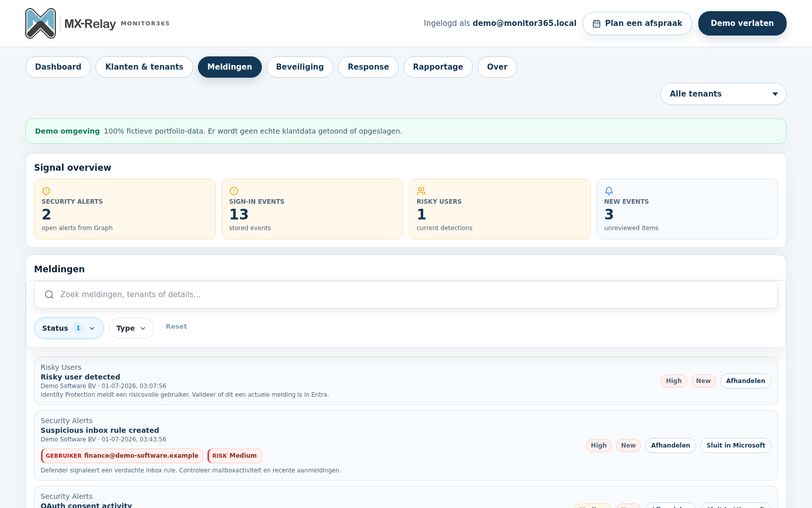Click the Demo verlaten button
This screenshot has height=508, width=812.
(x=742, y=23)
